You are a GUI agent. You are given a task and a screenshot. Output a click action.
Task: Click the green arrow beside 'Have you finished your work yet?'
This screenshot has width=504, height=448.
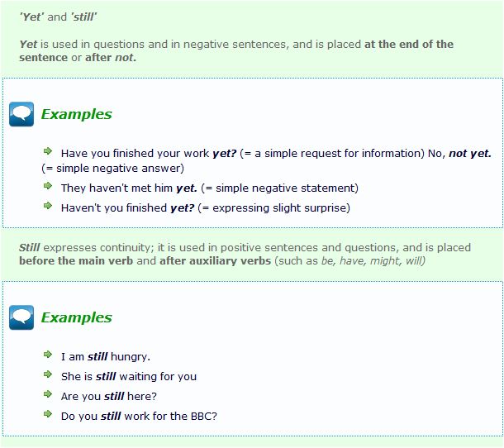click(49, 152)
